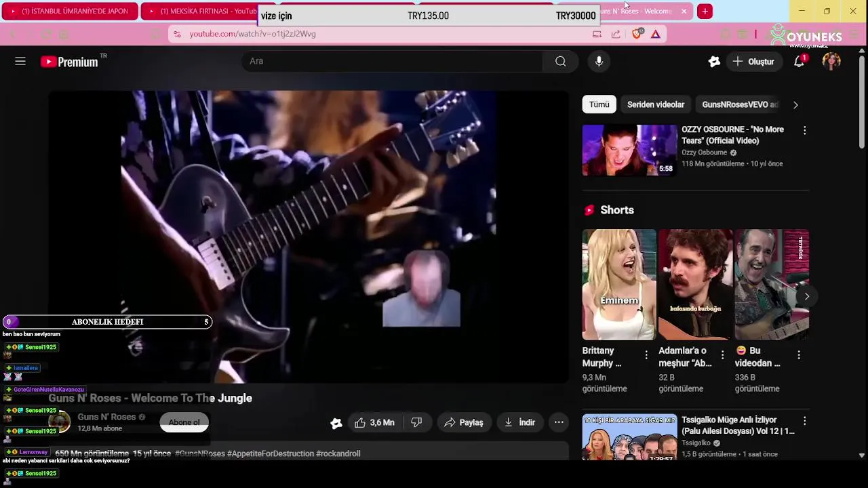Open kafamda kurbağa short thumbnail
The image size is (868, 488).
click(695, 285)
